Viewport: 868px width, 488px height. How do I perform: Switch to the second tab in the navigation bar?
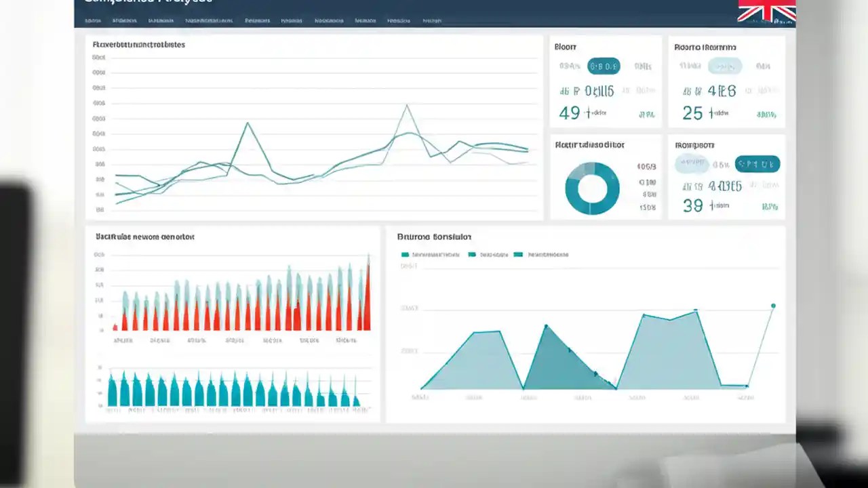tap(124, 20)
